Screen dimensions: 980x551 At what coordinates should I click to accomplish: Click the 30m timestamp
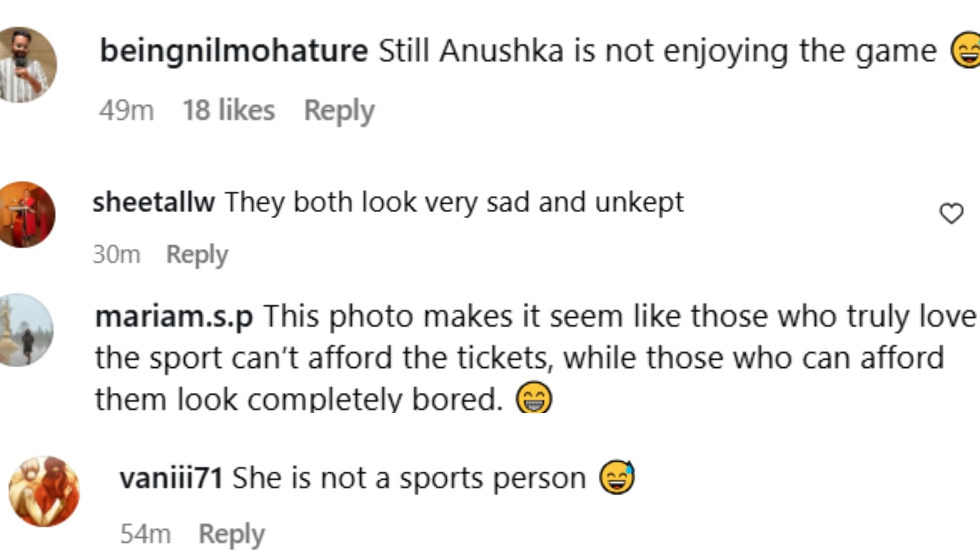pyautogui.click(x=116, y=254)
